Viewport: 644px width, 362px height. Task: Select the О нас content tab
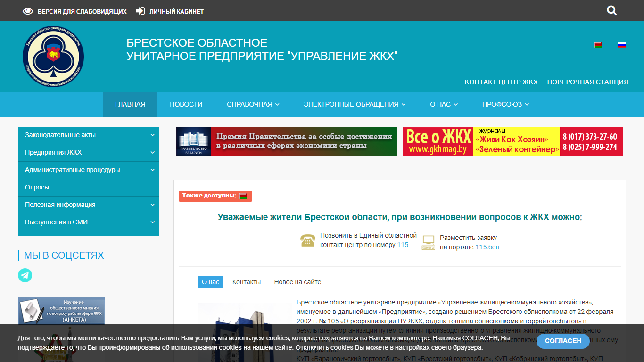(x=210, y=282)
